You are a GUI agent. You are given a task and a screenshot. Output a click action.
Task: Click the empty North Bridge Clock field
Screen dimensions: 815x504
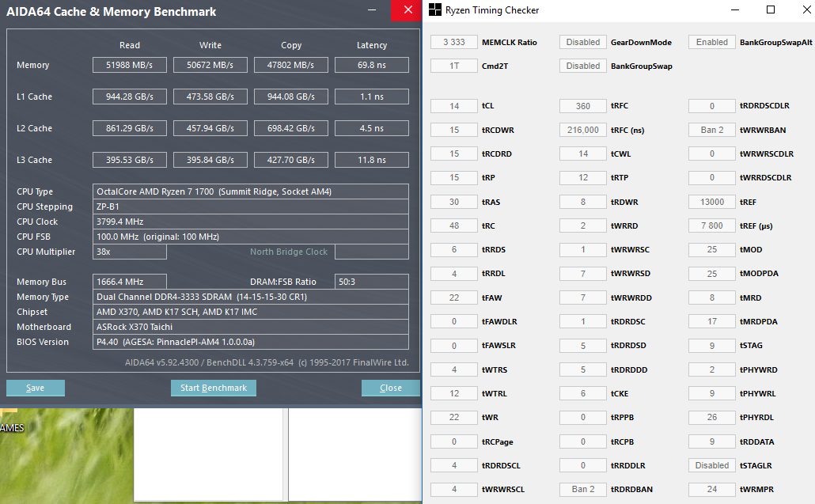pyautogui.click(x=372, y=252)
